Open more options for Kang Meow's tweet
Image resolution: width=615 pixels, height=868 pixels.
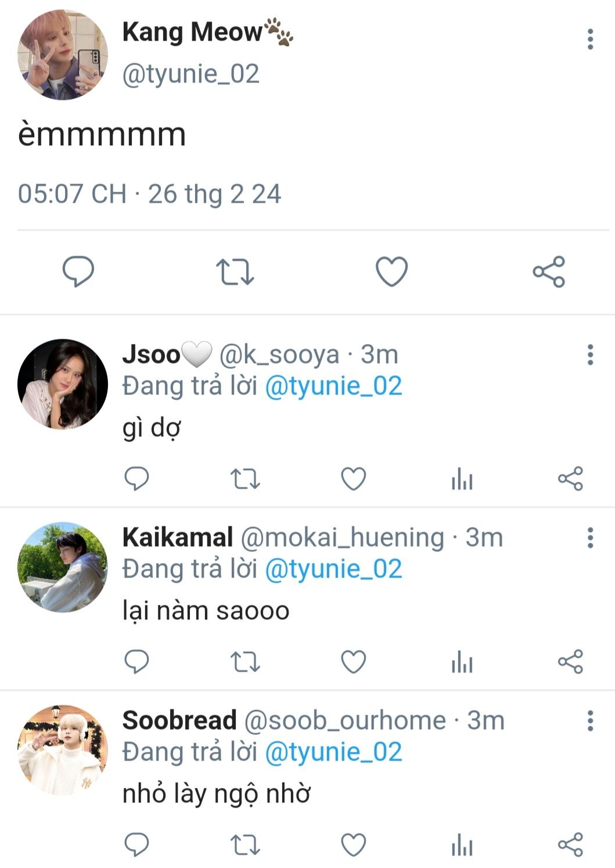[590, 40]
